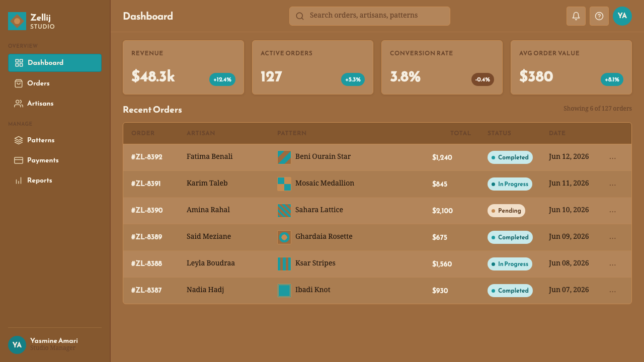Click the $48.3k revenue value
Screen dimensions: 644x362
coord(153,76)
